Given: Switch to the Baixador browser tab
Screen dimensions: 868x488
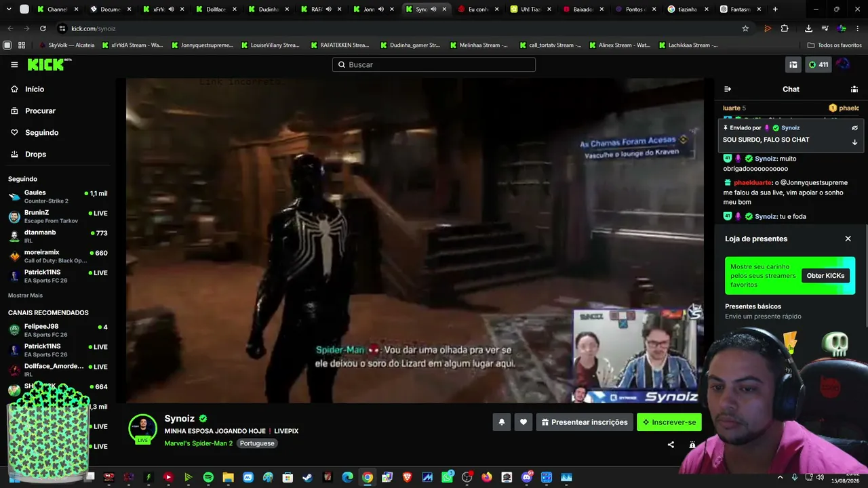Looking at the screenshot, I should click(x=585, y=9).
